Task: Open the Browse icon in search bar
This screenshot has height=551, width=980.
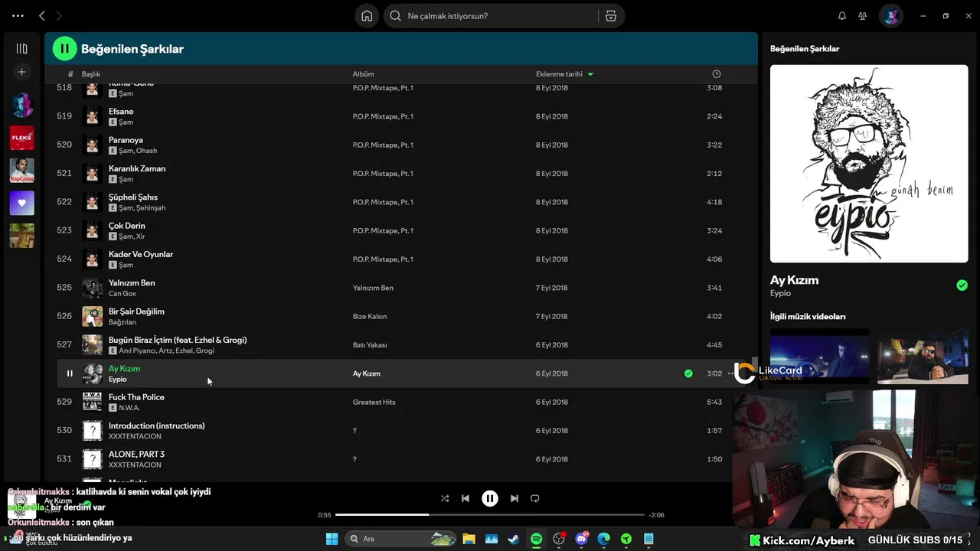Action: tap(610, 15)
